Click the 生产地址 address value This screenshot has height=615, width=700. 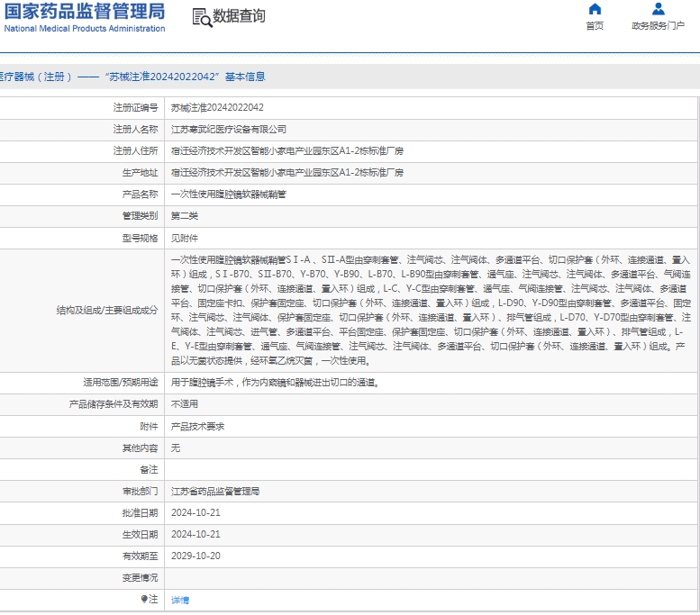pyautogui.click(x=287, y=173)
